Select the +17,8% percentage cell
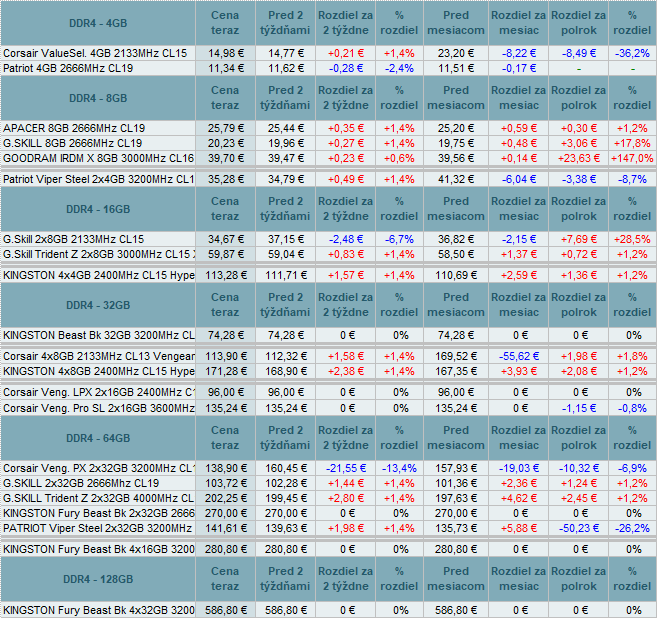The height and width of the screenshot is (618, 657). (632, 143)
